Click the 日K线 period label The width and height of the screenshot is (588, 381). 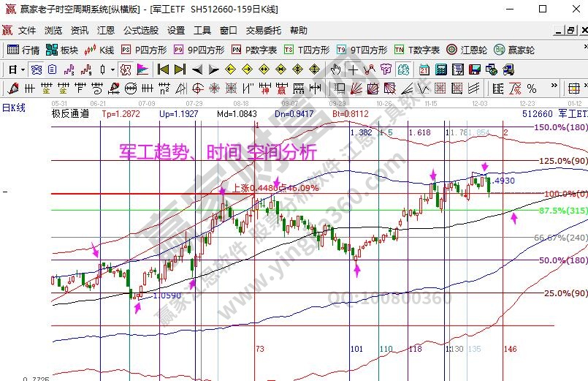13,107
